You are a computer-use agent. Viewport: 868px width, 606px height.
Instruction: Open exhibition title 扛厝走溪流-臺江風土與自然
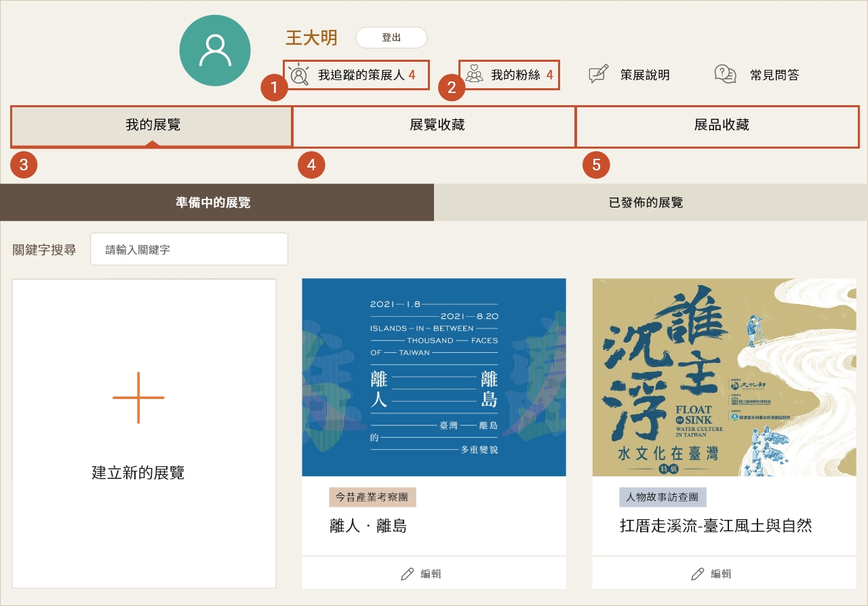coord(716,526)
